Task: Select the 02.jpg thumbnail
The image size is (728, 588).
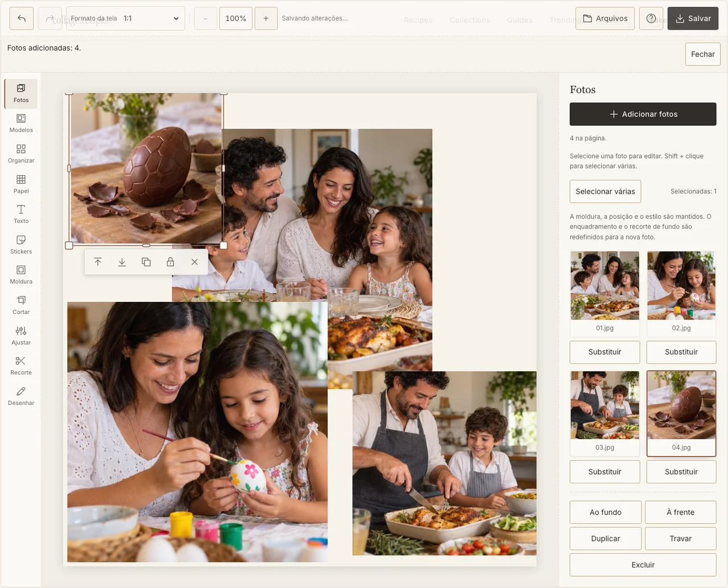Action: point(681,293)
